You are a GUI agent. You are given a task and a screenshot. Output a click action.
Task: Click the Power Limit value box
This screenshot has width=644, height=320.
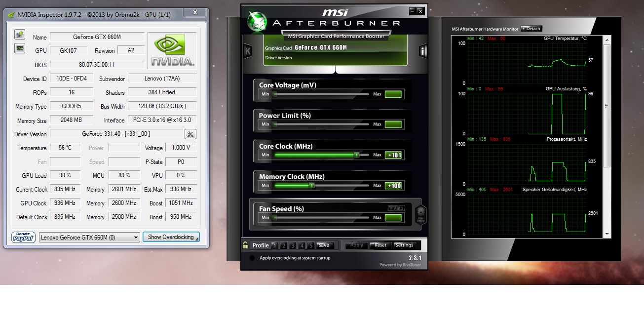tap(394, 124)
